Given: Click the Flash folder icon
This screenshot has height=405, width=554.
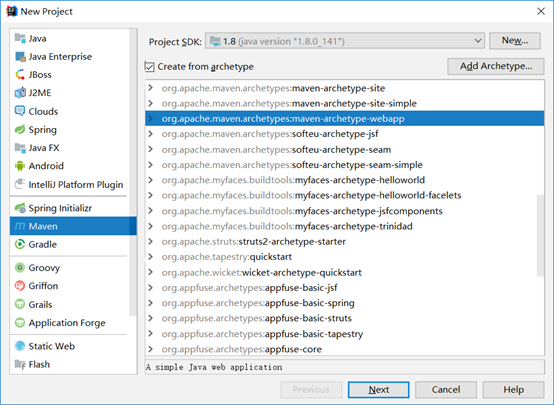Looking at the screenshot, I should point(20,364).
